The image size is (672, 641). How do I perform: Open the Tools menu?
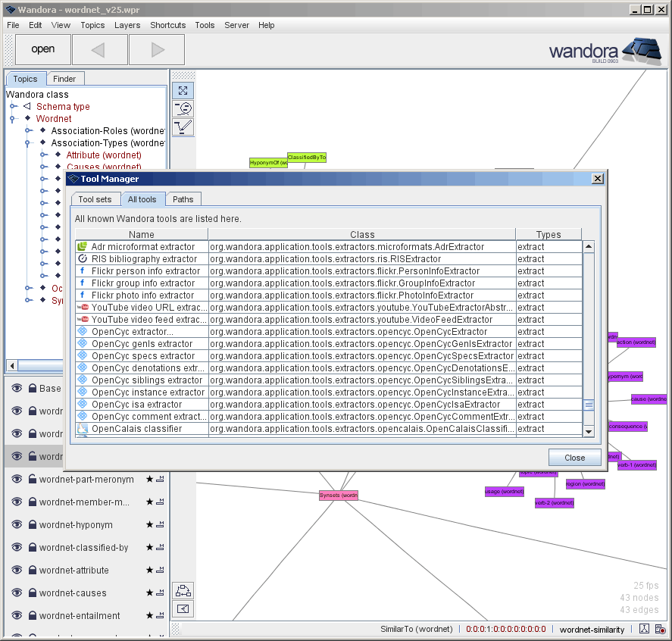(x=204, y=25)
